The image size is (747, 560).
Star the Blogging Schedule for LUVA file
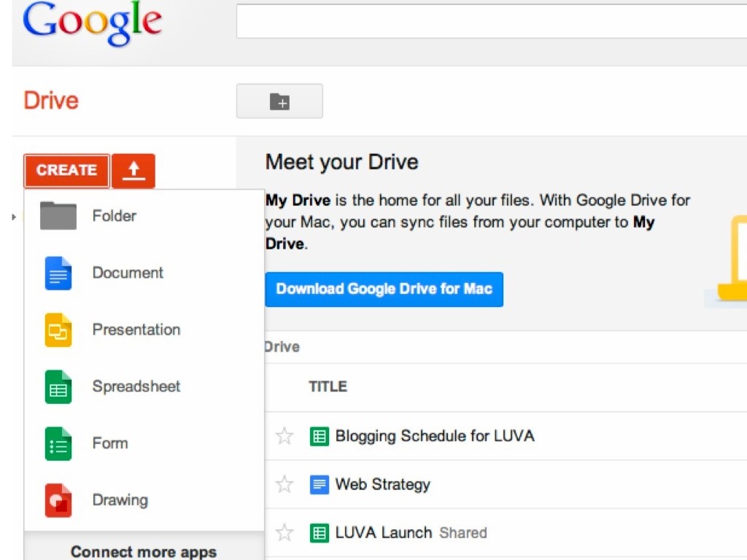point(285,437)
